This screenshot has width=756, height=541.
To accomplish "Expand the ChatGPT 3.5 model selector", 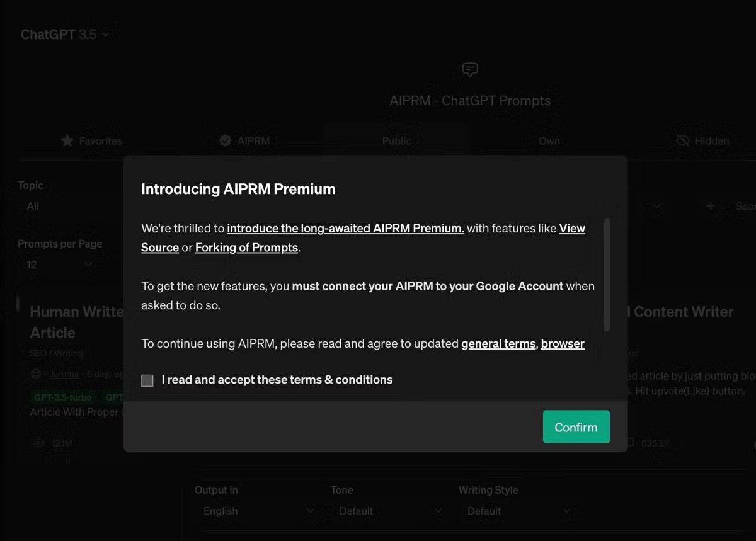I will (x=65, y=35).
